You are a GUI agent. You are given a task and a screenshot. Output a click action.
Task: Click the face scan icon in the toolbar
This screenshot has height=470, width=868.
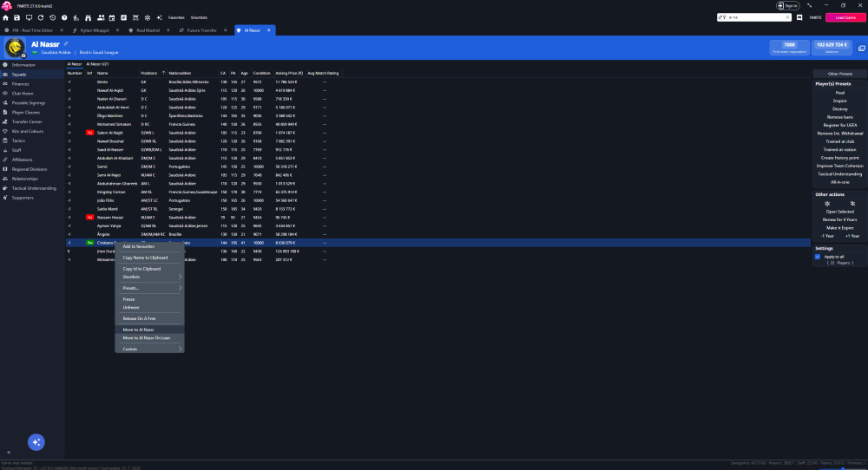(135, 17)
